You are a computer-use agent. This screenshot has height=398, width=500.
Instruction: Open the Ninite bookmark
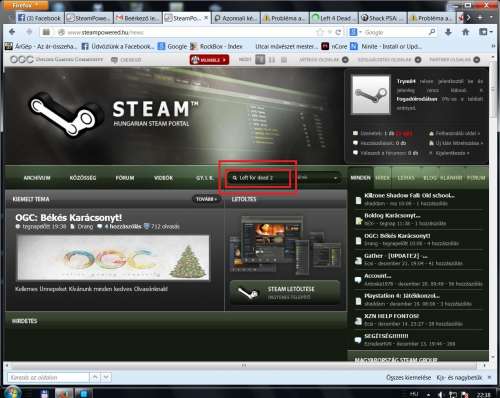pos(386,46)
